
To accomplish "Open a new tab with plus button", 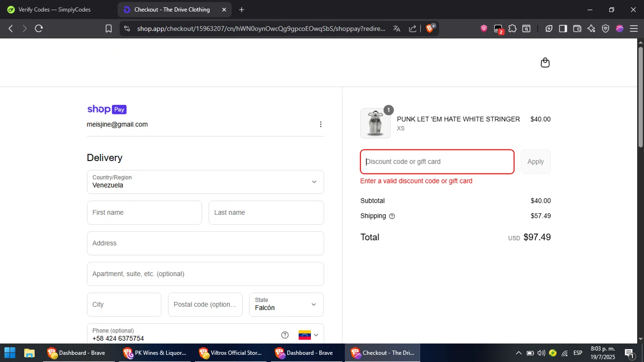I will [x=242, y=9].
